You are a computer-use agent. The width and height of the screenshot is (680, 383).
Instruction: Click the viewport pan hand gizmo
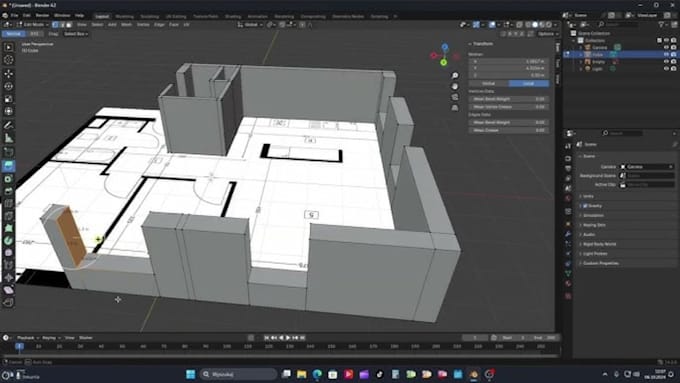click(455, 86)
